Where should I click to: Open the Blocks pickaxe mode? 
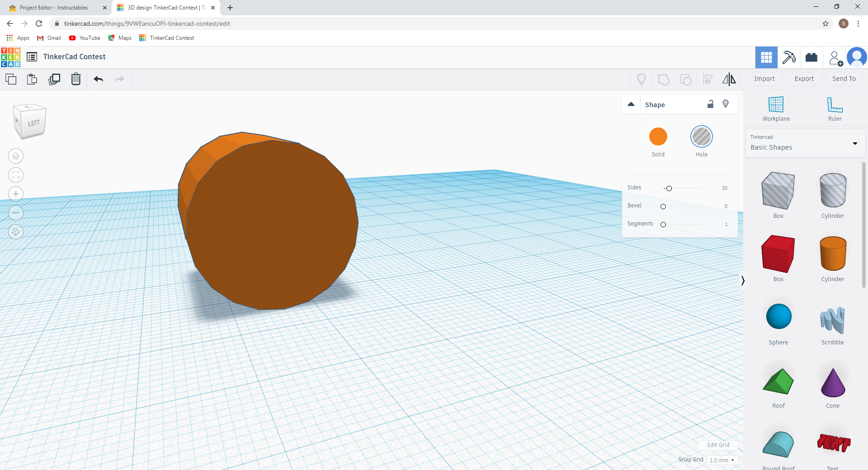tap(789, 57)
